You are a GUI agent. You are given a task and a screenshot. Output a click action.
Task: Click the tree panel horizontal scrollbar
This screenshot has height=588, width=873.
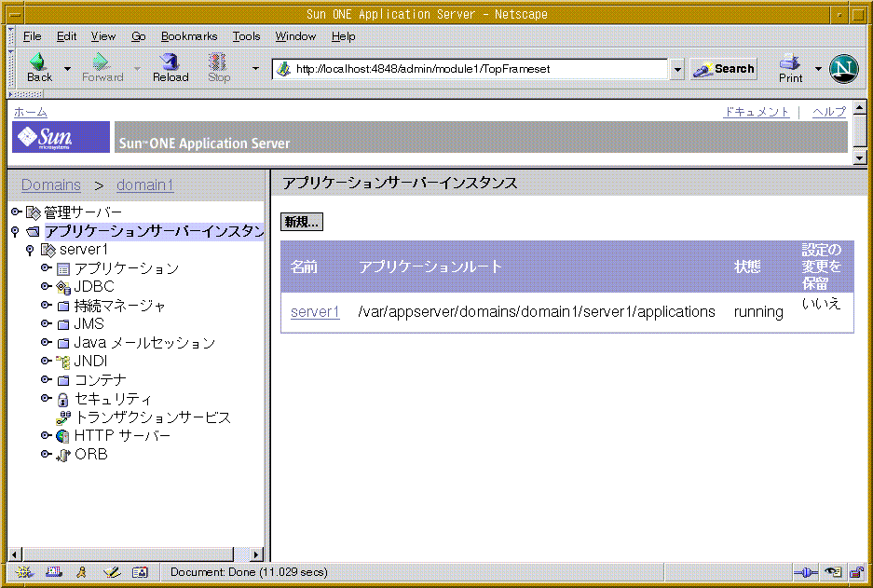(x=128, y=554)
